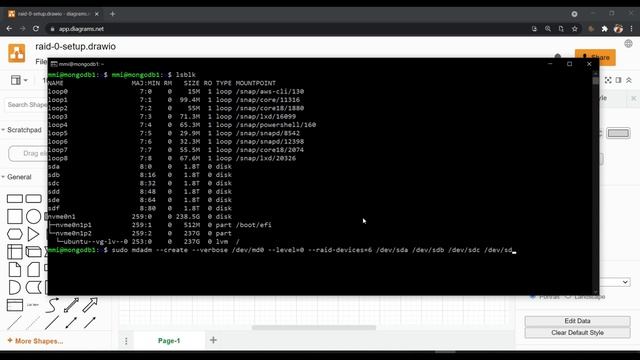Select the Note shape with folded corner
Viewport: 640px width, 360px height.
tap(15, 270)
